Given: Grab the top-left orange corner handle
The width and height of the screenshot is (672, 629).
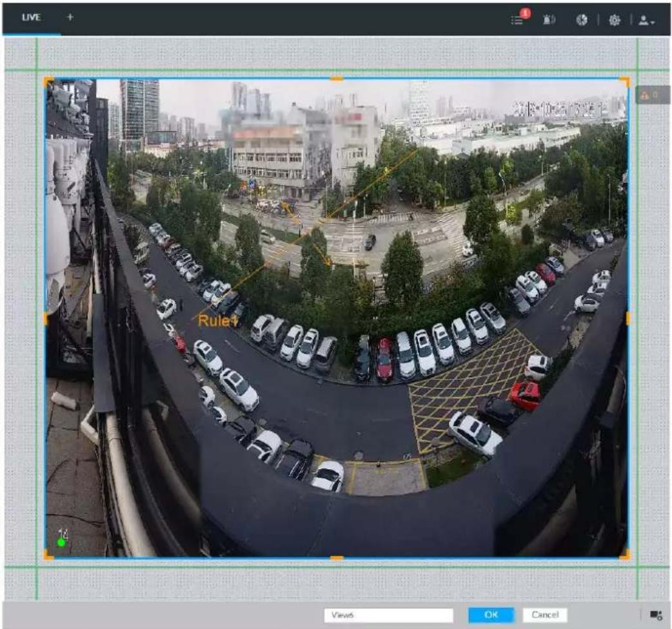Looking at the screenshot, I should 48,81.
